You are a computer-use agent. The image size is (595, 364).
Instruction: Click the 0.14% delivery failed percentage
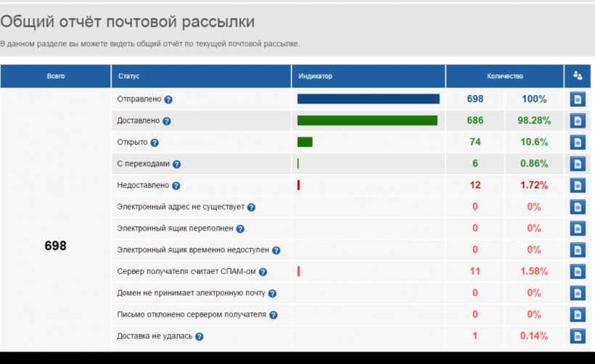(x=534, y=336)
